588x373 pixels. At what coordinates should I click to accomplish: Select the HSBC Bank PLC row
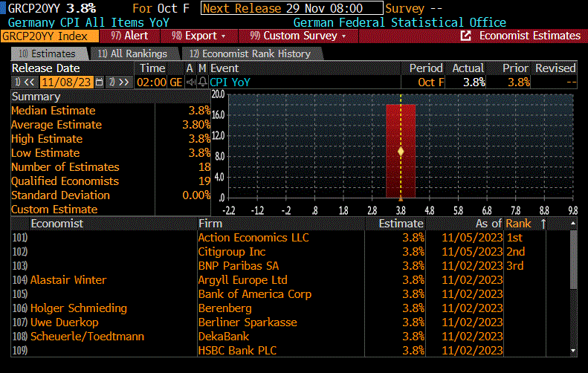coord(290,351)
